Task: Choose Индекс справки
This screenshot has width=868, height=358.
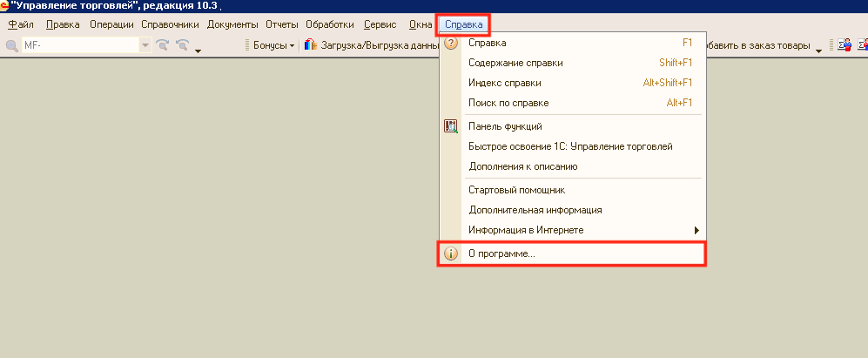Action: [573, 83]
